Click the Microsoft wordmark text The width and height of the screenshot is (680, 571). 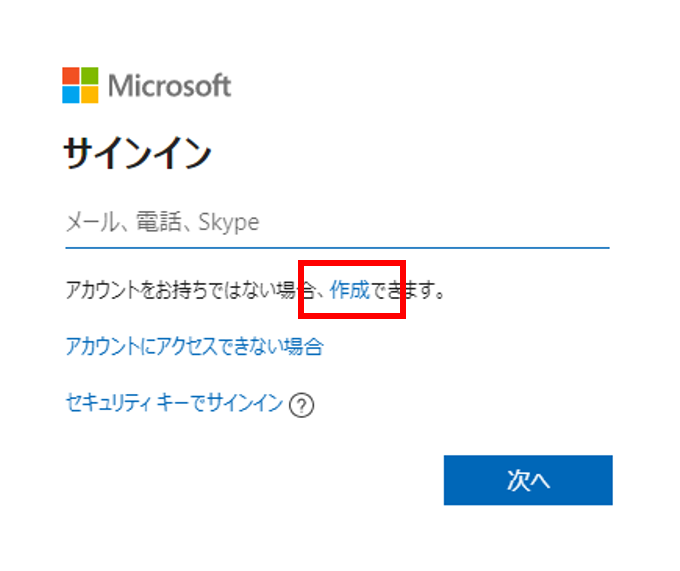[x=170, y=86]
